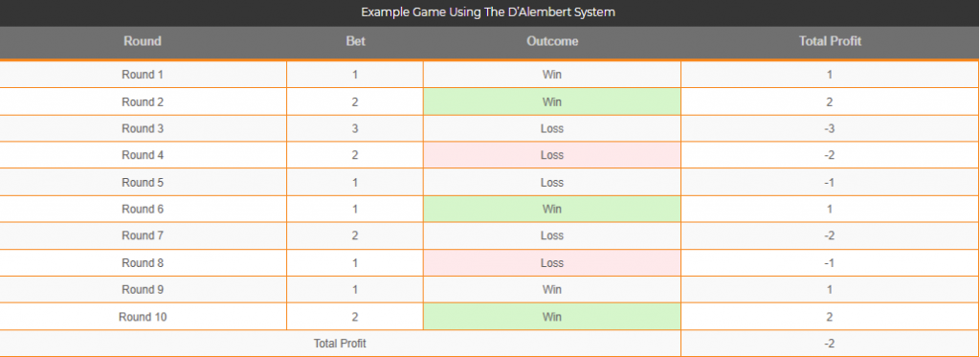The width and height of the screenshot is (980, 357).
Task: Select the Round 9 row label
Action: (143, 289)
